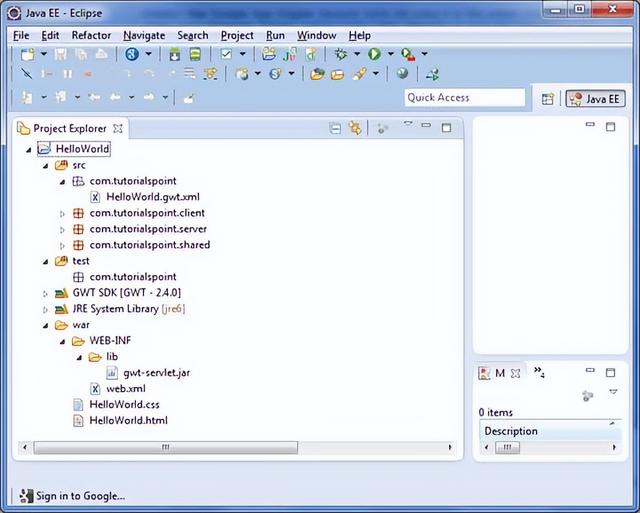Expand the com.tutorialspoint.client package
This screenshot has width=640, height=513.
tap(62, 213)
